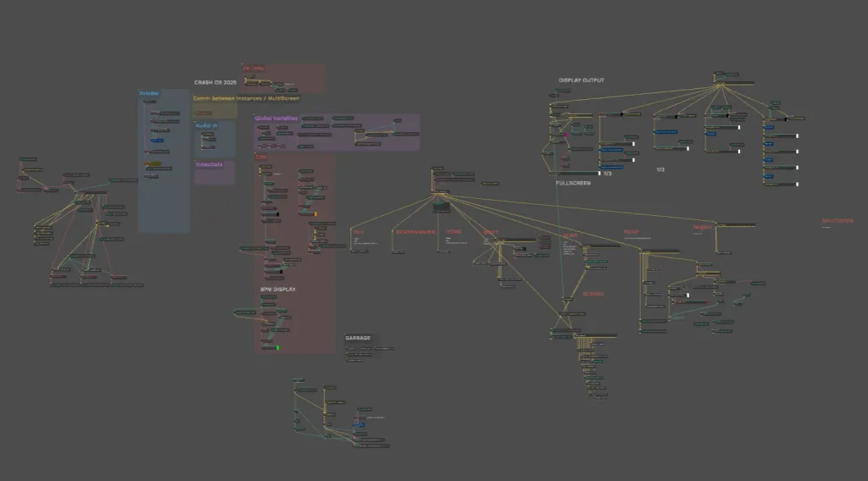This screenshot has width=868, height=481.
Task: Select the SideBar group panel label
Action: pos(149,93)
